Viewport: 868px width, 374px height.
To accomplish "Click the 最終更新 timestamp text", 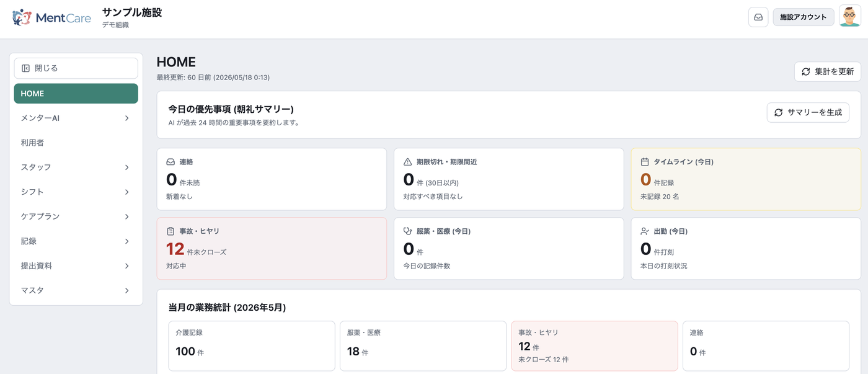I will [x=213, y=78].
